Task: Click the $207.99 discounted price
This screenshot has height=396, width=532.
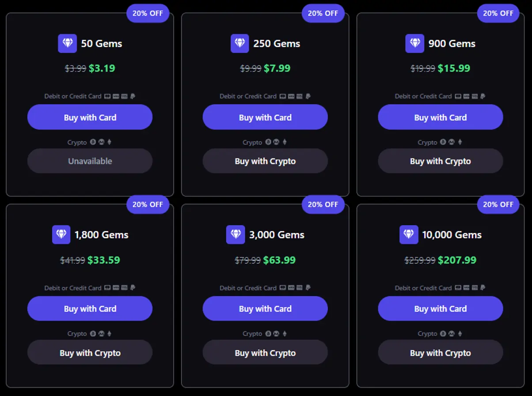Action: [457, 260]
